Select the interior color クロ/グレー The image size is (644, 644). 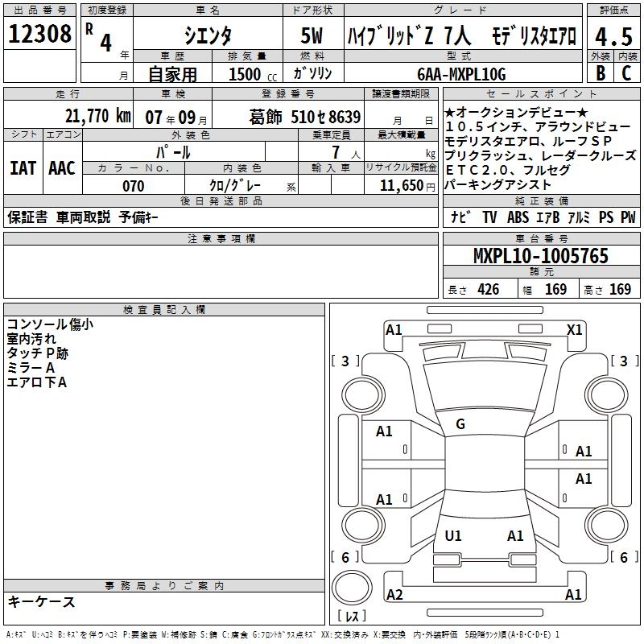coord(235,186)
